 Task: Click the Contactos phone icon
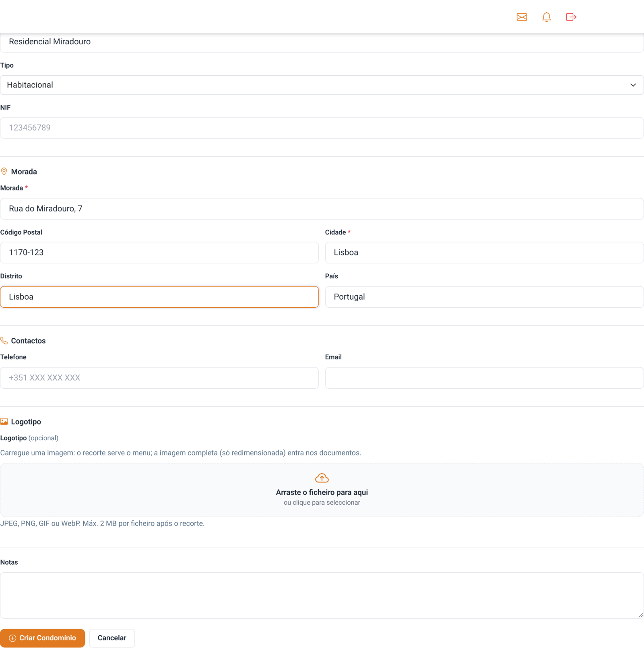4,341
